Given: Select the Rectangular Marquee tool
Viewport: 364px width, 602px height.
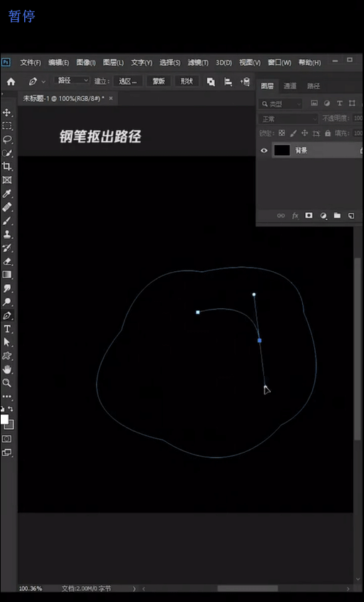Looking at the screenshot, I should click(6, 126).
